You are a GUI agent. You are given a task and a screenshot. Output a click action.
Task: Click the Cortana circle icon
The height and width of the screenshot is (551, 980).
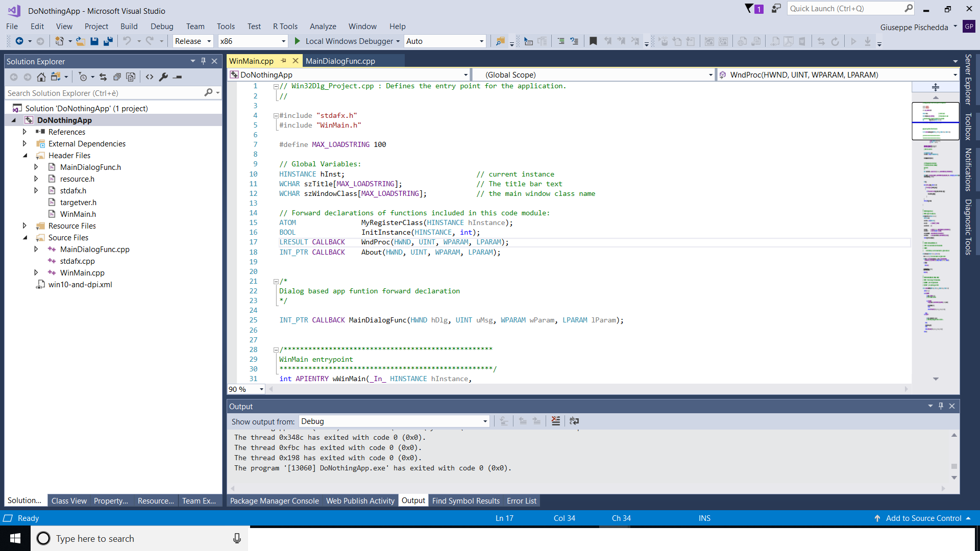click(x=43, y=538)
